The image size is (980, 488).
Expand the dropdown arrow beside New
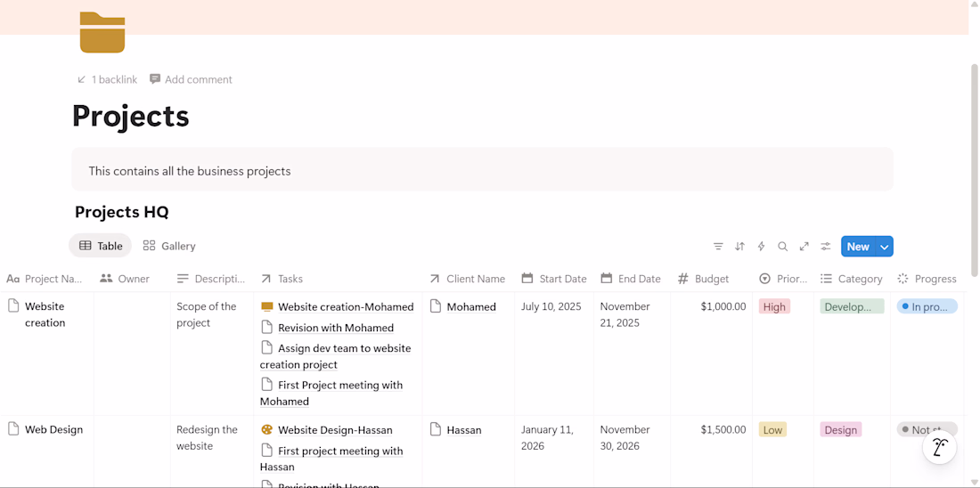point(884,247)
